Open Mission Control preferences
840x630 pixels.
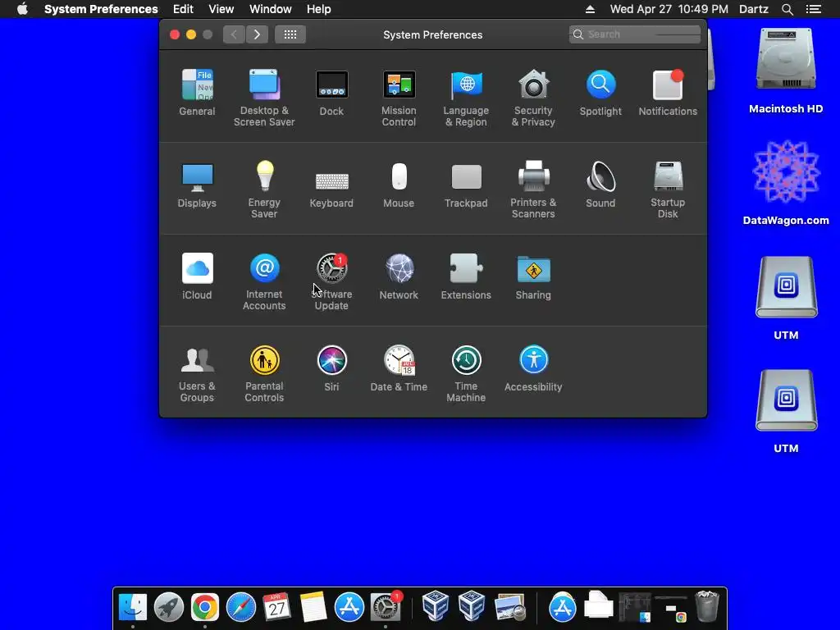[x=399, y=98]
